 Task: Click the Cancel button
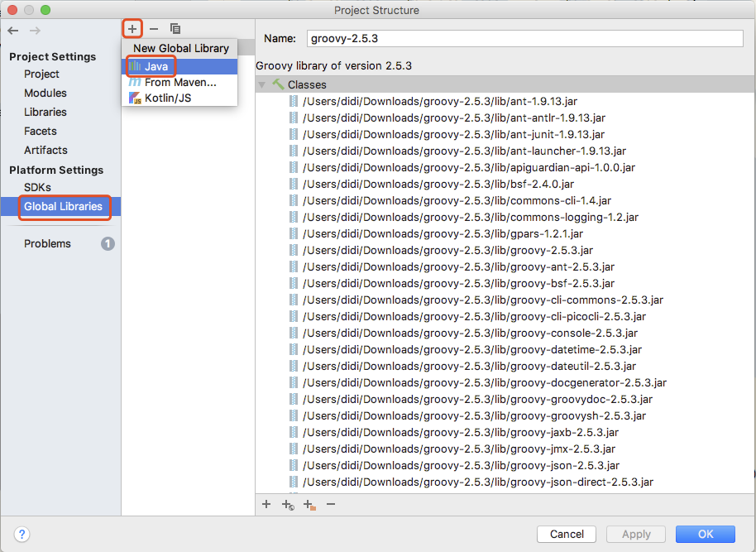(x=567, y=534)
